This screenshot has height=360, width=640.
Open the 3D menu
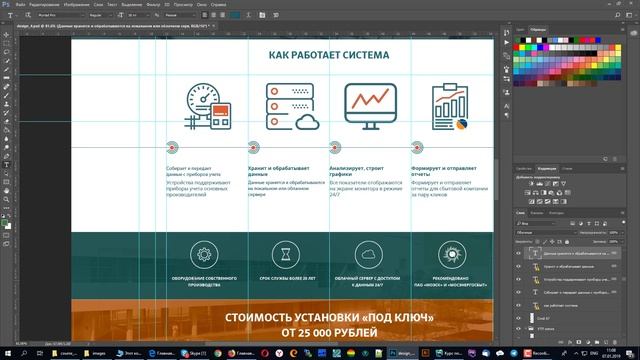167,4
